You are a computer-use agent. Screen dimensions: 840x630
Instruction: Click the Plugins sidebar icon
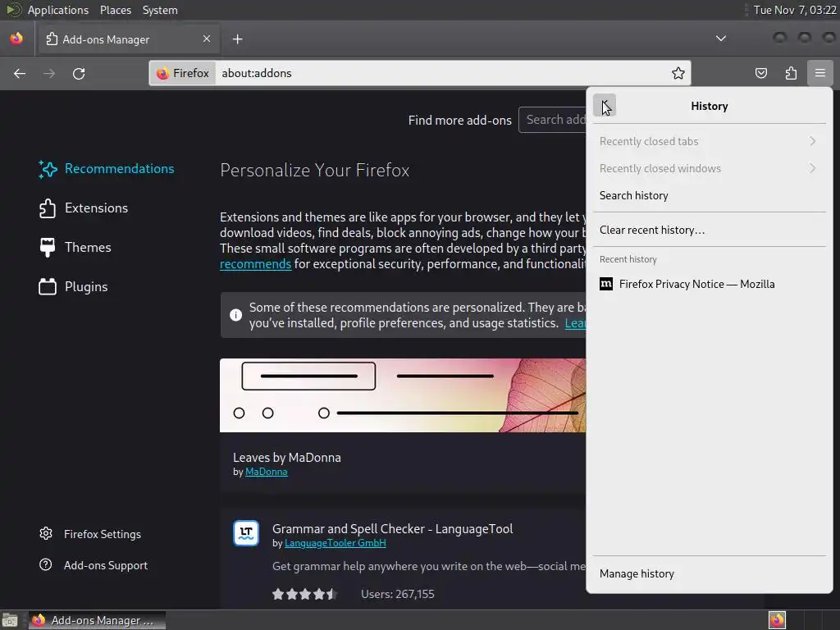click(47, 286)
